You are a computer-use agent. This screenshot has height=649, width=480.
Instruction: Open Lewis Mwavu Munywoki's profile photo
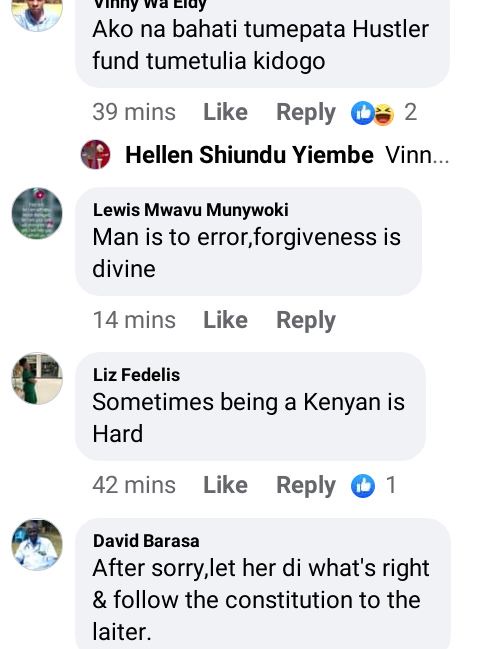(x=37, y=214)
